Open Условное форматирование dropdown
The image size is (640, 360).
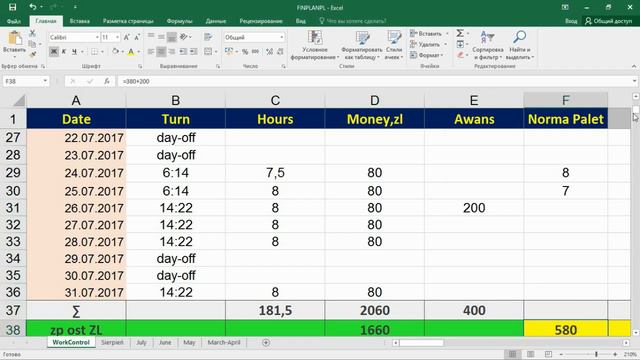click(315, 45)
